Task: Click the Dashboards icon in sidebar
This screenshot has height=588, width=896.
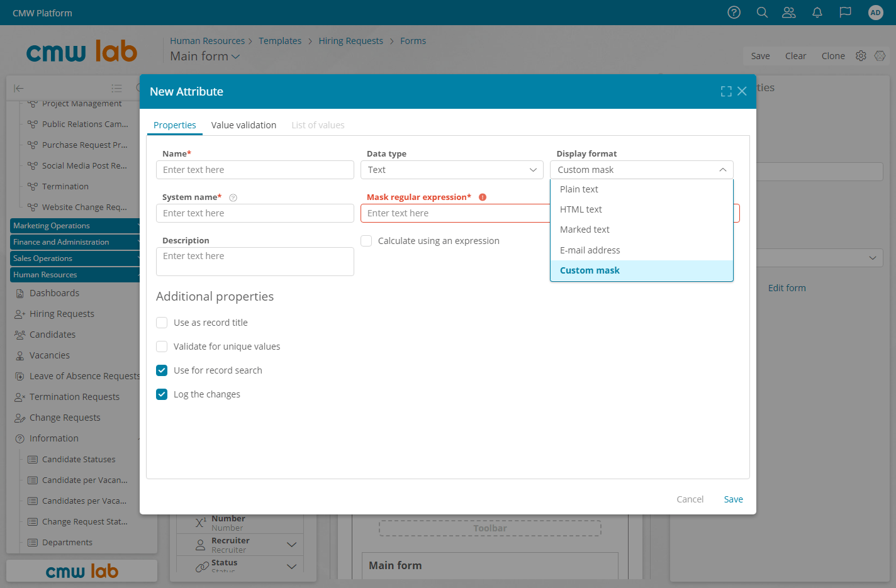Action: [x=20, y=293]
